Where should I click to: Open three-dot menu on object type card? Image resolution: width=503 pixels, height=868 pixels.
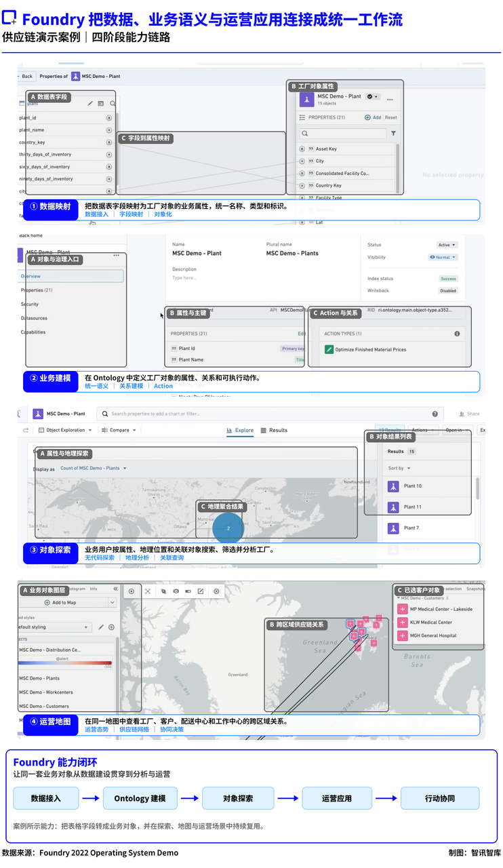click(x=390, y=100)
